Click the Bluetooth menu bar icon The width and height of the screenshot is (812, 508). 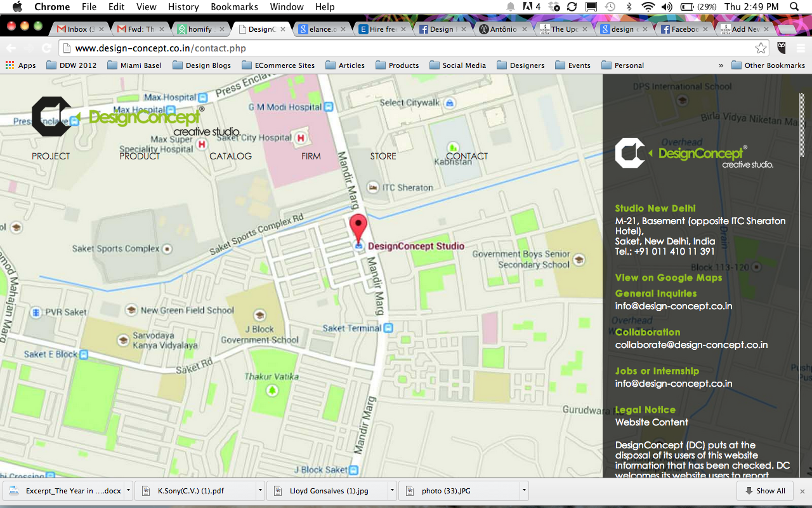coord(629,7)
